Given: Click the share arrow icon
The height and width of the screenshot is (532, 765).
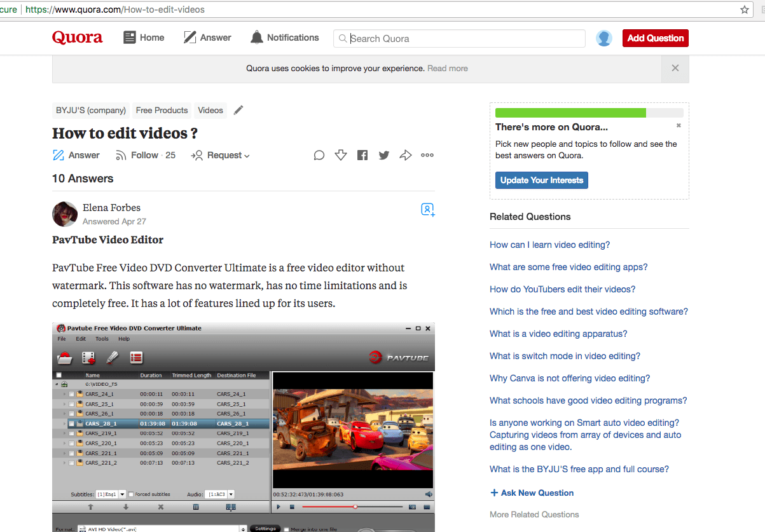Looking at the screenshot, I should pyautogui.click(x=406, y=155).
